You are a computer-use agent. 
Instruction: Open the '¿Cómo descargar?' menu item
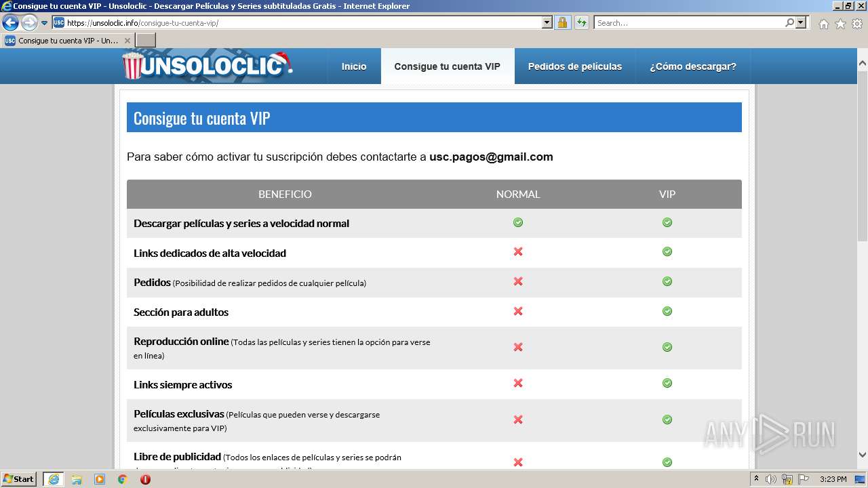(693, 66)
